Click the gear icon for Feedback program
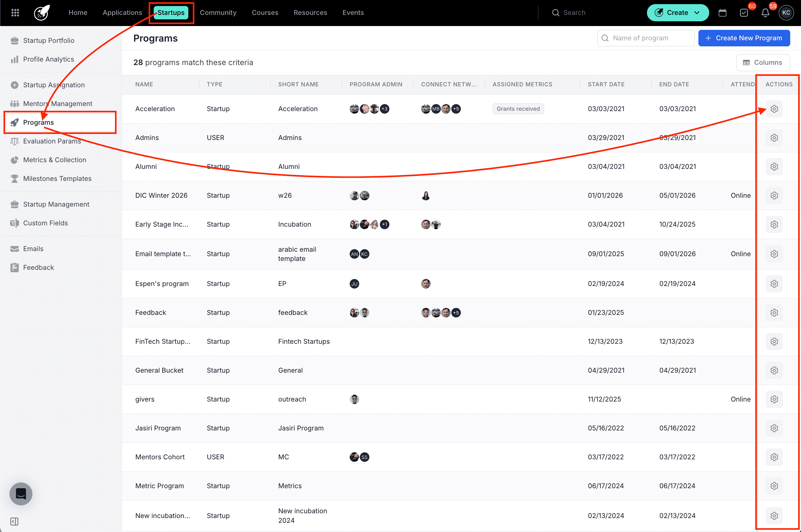The height and width of the screenshot is (532, 801). coord(774,312)
